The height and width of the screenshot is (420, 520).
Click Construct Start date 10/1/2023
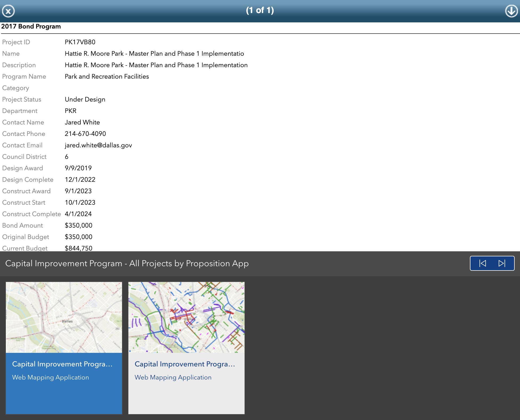pyautogui.click(x=80, y=203)
